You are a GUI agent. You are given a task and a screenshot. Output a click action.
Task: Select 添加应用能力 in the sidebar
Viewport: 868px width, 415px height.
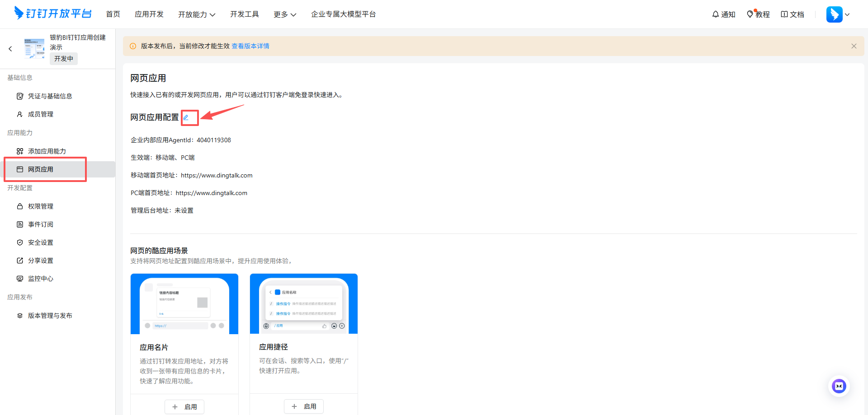coord(47,151)
